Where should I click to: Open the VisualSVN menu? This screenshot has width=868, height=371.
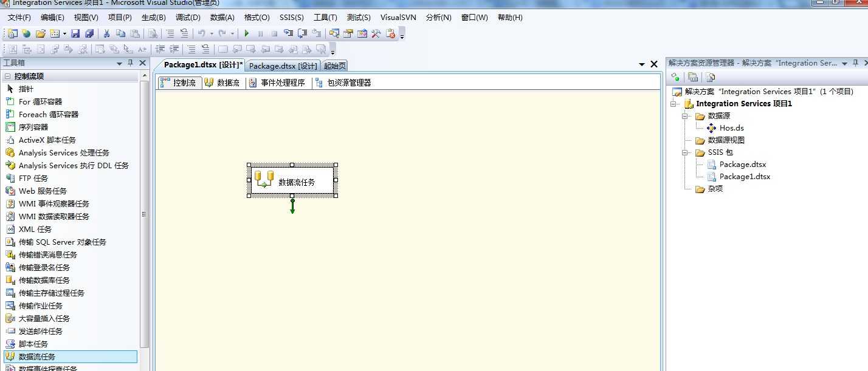click(x=398, y=18)
